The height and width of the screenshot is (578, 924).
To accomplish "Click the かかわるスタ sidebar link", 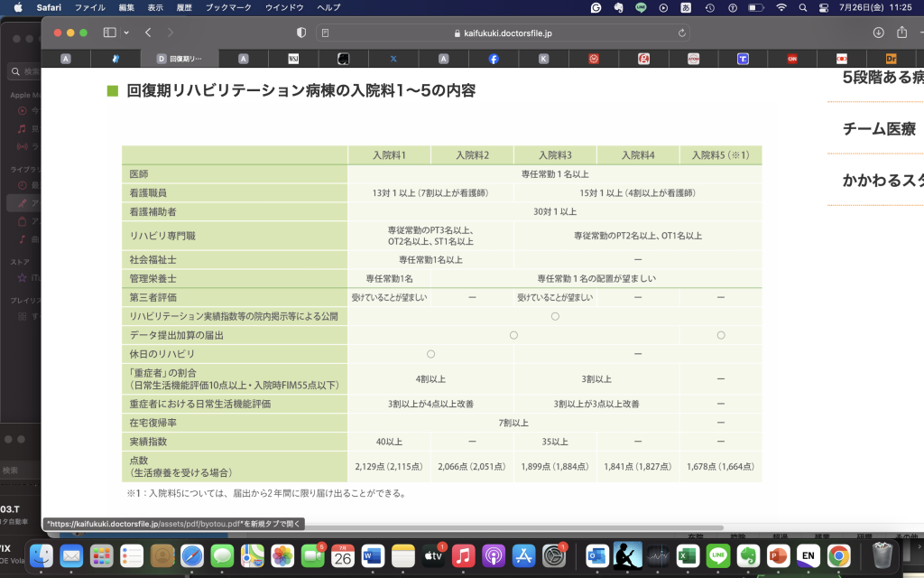I will [882, 180].
